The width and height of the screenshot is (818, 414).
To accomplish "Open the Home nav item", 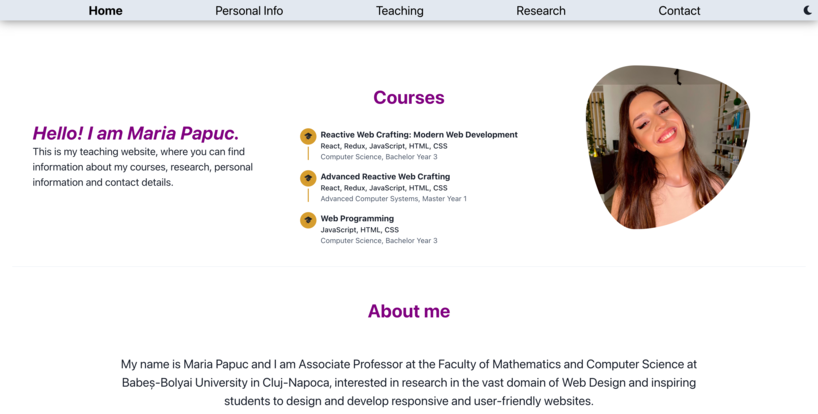I will (x=105, y=10).
